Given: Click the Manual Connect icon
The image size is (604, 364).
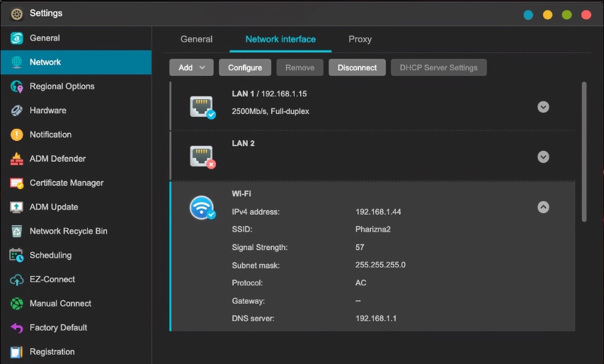Looking at the screenshot, I should point(16,304).
